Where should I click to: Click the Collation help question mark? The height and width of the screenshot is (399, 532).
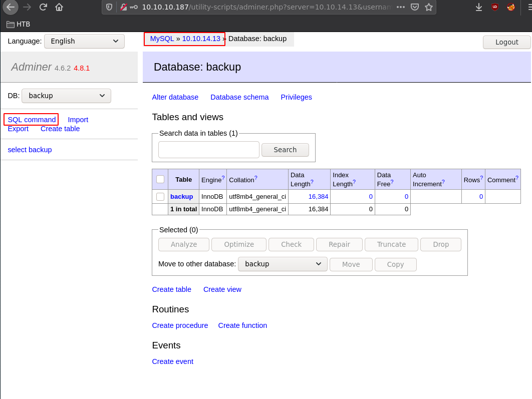[256, 178]
